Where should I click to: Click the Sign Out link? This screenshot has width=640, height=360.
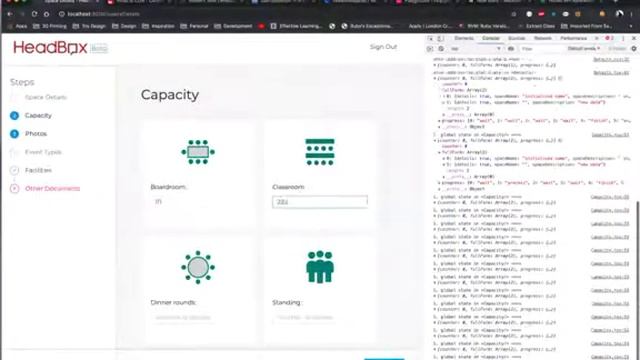(383, 47)
